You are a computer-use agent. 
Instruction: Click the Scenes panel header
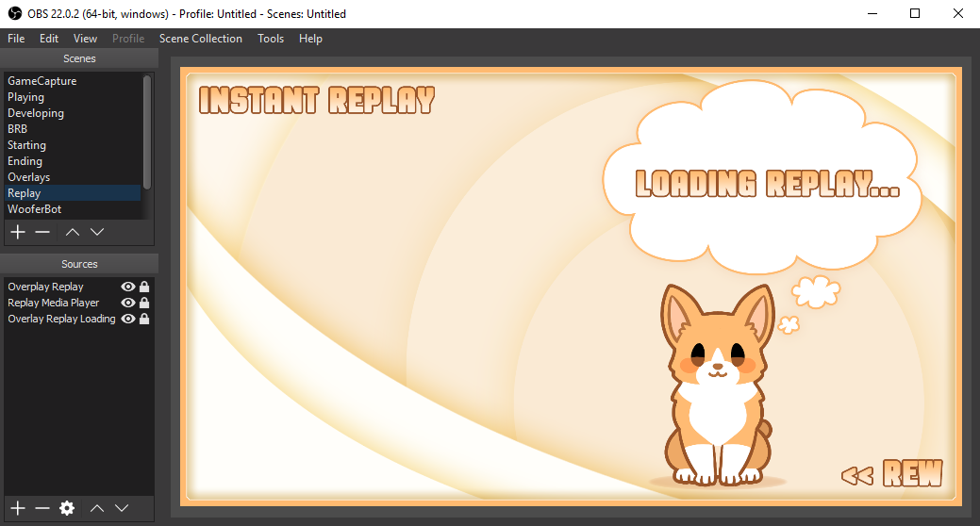[79, 58]
